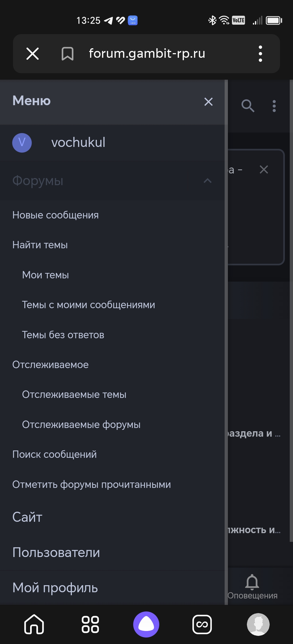Tap the profile avatar in bottom bar
Screen dimensions: 293x644
click(x=258, y=624)
